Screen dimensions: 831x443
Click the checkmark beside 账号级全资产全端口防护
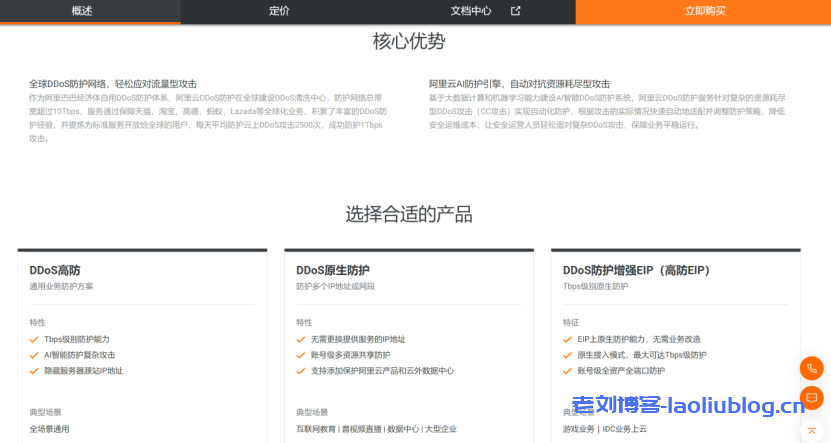click(567, 371)
